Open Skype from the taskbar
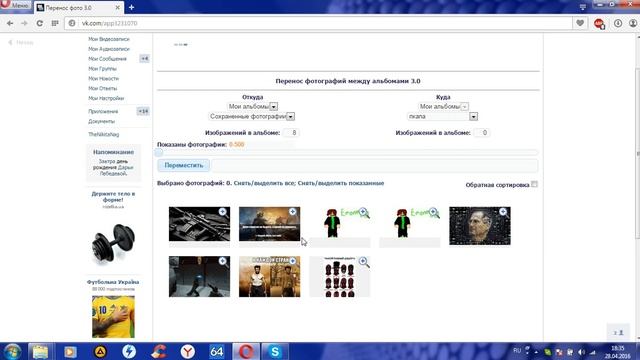 [x=275, y=351]
